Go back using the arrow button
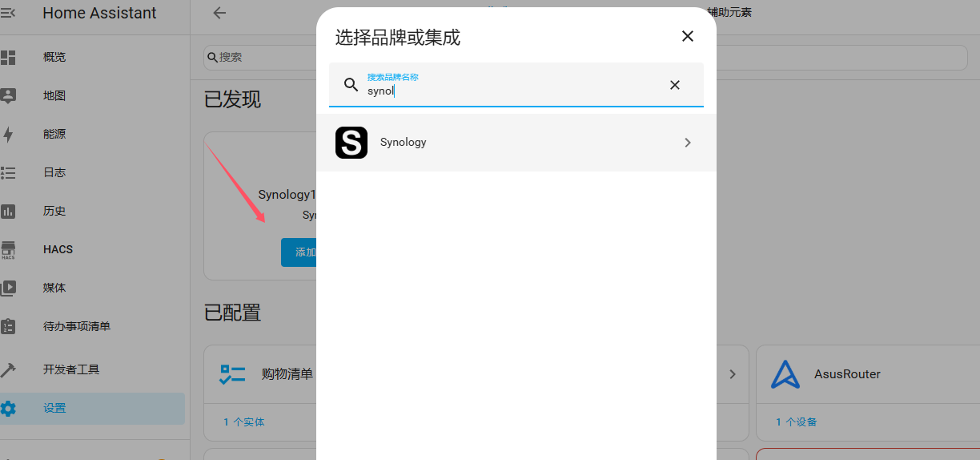This screenshot has width=980, height=460. 219,13
